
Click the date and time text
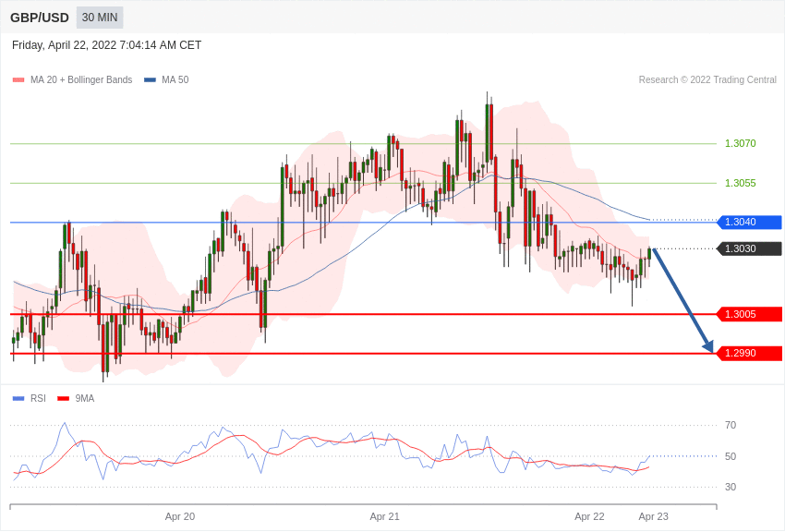pos(106,45)
